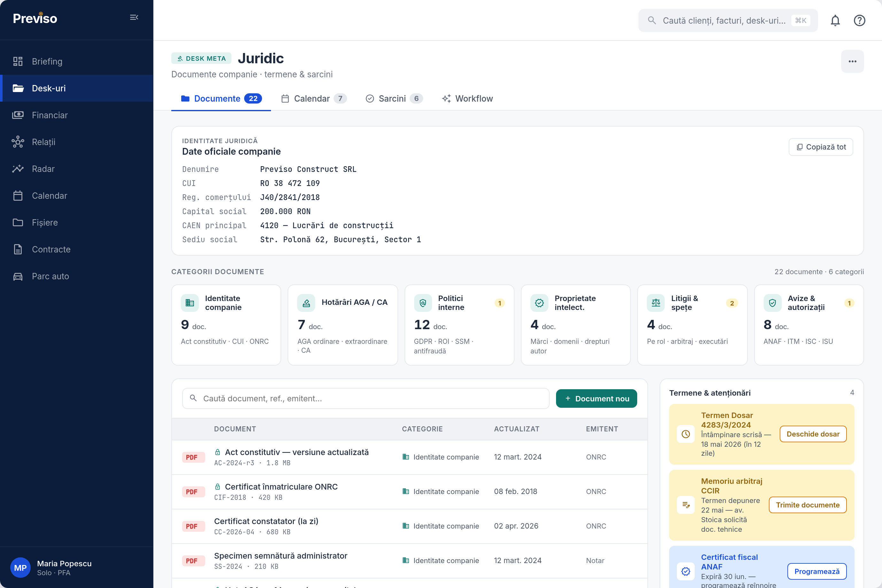Open Politici interne category card
The width and height of the screenshot is (882, 588).
pos(459,325)
